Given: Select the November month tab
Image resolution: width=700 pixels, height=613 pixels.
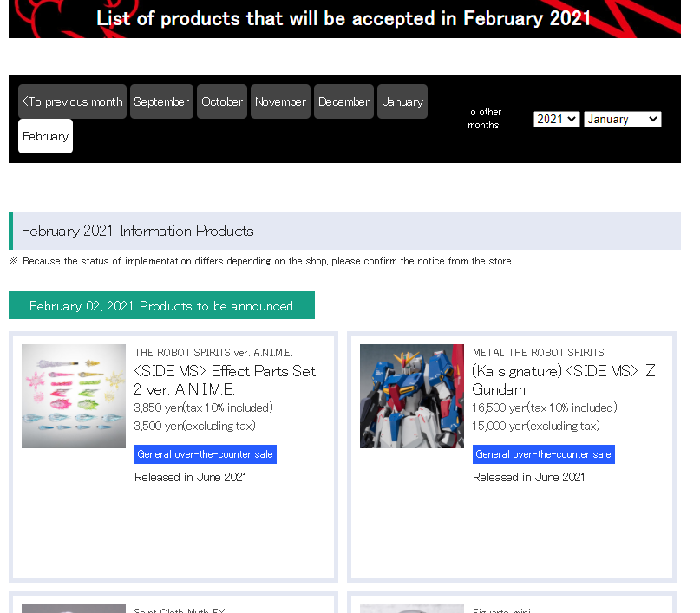Looking at the screenshot, I should [x=280, y=101].
